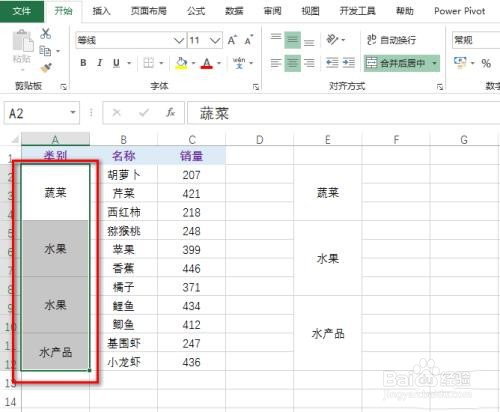Open font group dialog launcher
Image resolution: width=500 pixels, height=412 pixels.
(256, 87)
